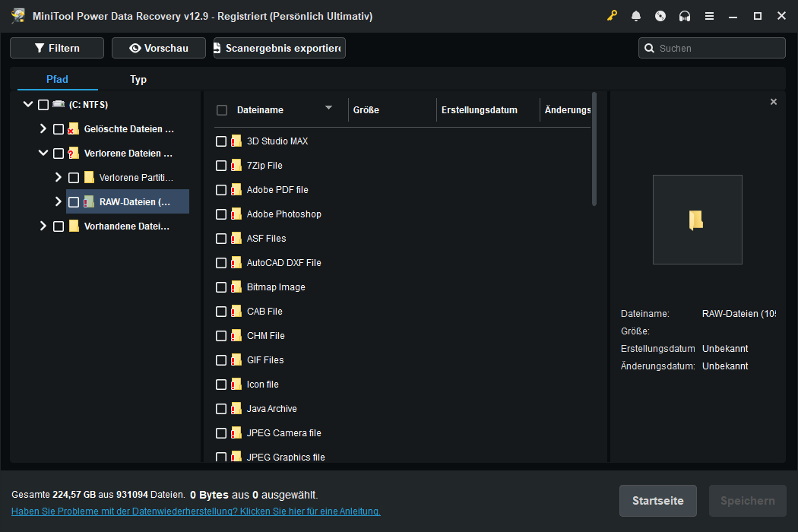Screen dimensions: 798x532
Task: Check the 3D Studio MAX checkbox
Action: tap(221, 141)
